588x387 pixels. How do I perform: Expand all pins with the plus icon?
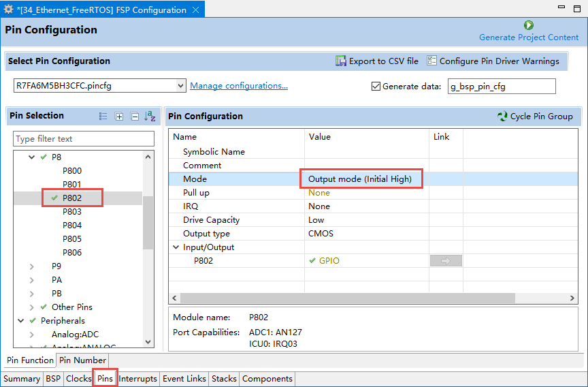pyautogui.click(x=119, y=117)
